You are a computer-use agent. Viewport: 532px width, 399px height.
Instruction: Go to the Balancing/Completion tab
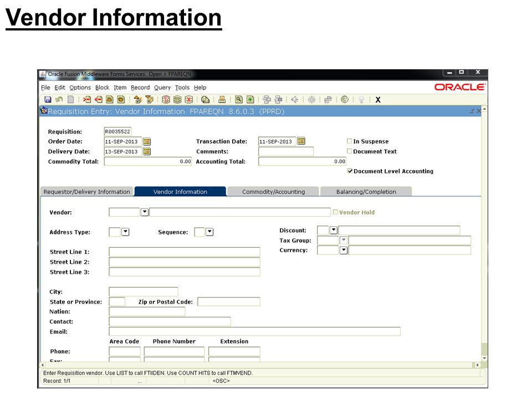(x=366, y=192)
